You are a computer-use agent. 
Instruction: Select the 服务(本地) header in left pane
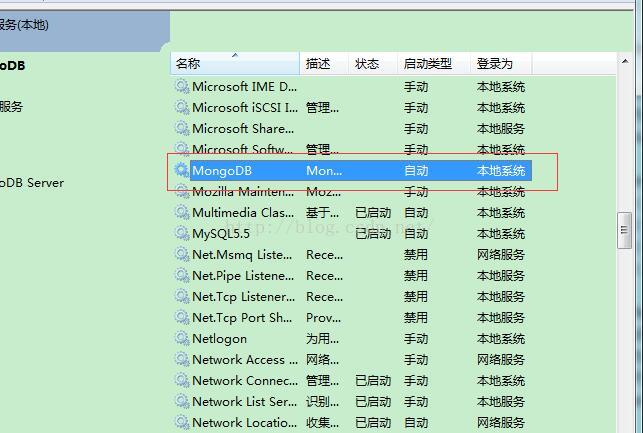[x=24, y=25]
